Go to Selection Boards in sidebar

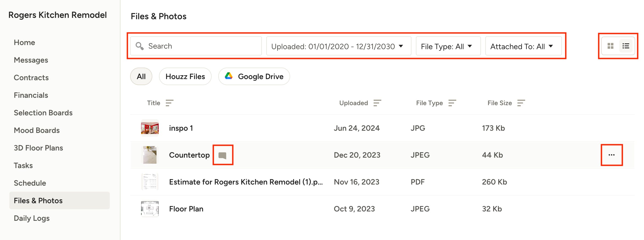tap(43, 113)
